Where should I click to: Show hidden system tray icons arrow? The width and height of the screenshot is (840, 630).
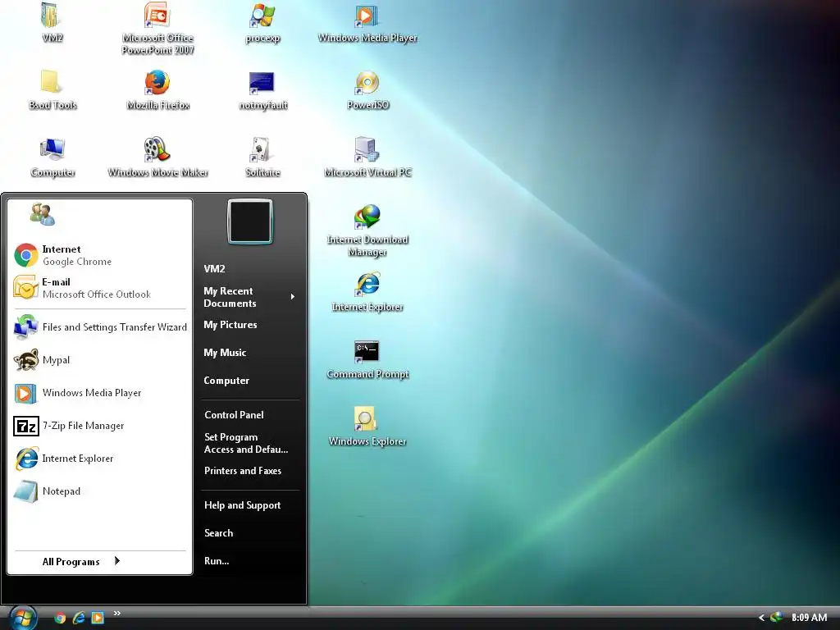[x=761, y=618]
